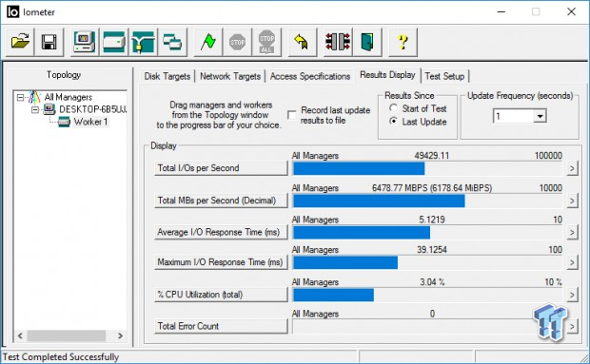Click Total MBs per Second (Decimal) button
The image size is (590, 364).
pos(221,201)
